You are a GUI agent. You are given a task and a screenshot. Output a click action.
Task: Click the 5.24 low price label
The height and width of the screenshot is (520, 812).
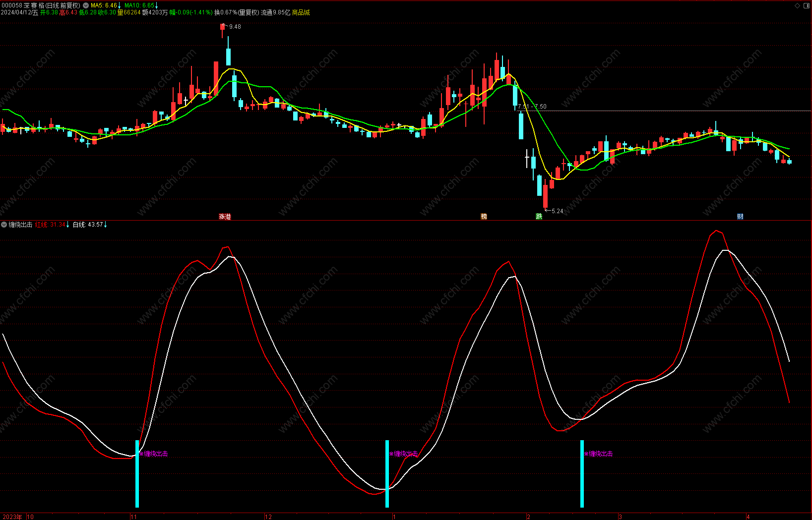pyautogui.click(x=558, y=211)
